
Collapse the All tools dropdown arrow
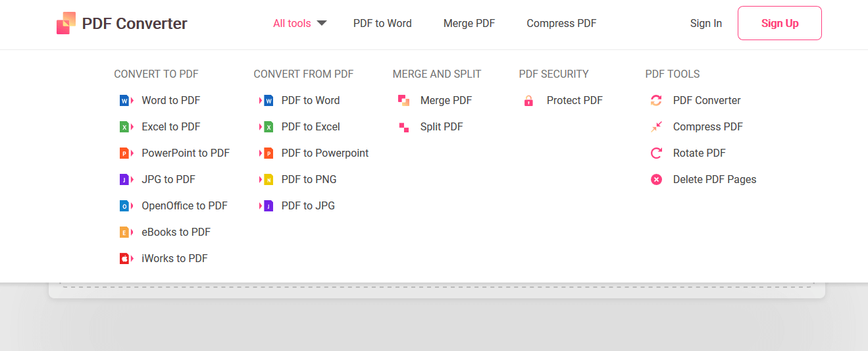[322, 23]
